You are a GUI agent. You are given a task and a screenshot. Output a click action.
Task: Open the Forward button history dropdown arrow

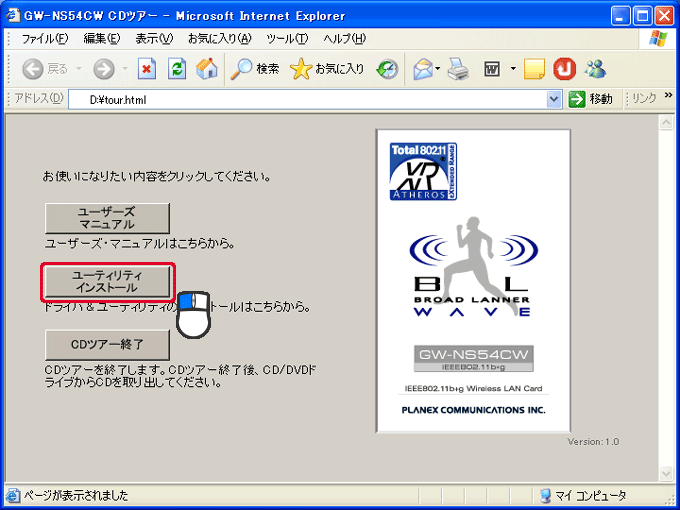click(125, 69)
